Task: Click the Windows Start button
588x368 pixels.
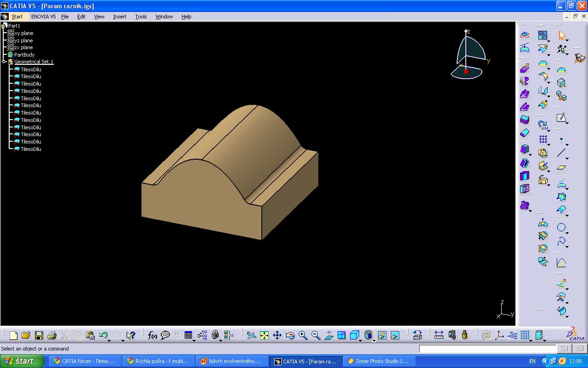Action: coord(22,361)
